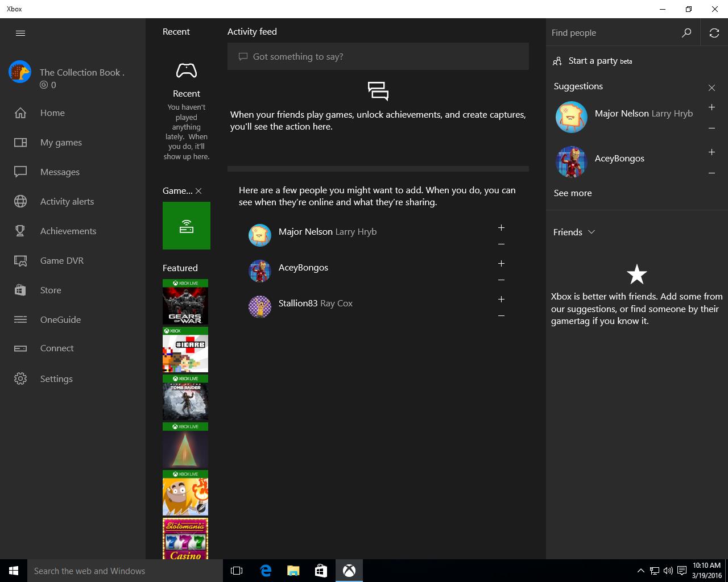Remove AceyBongos suggestion in feed
Screen dimensions: 728x582
coord(501,280)
